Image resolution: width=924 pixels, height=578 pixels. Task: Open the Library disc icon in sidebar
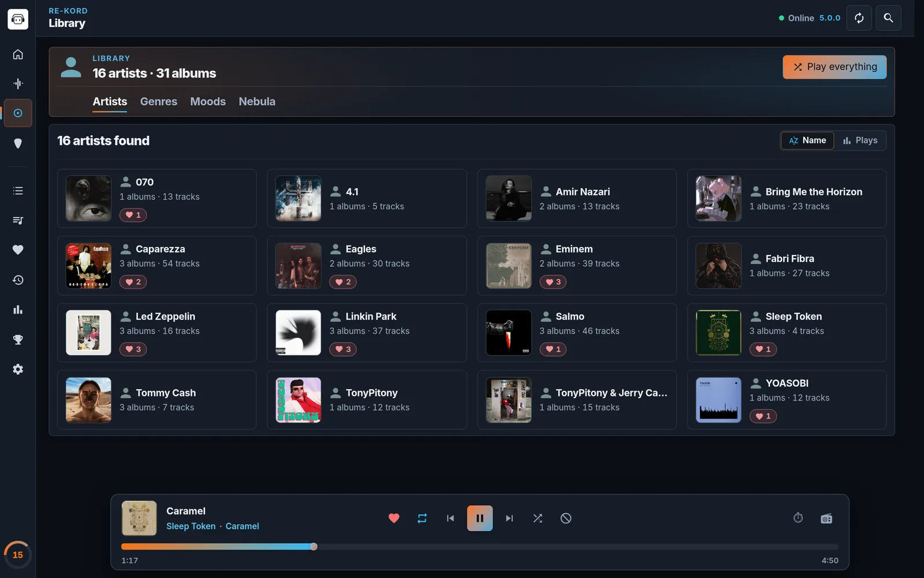point(18,113)
